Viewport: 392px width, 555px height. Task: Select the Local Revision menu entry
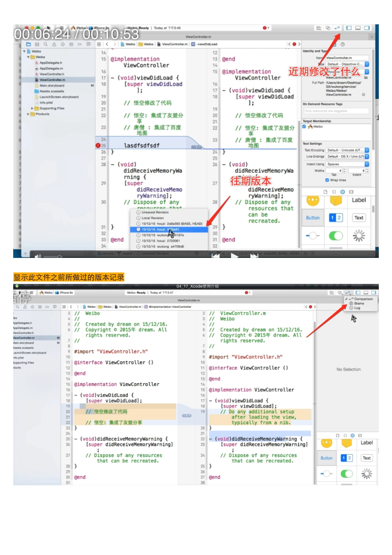coord(153,218)
